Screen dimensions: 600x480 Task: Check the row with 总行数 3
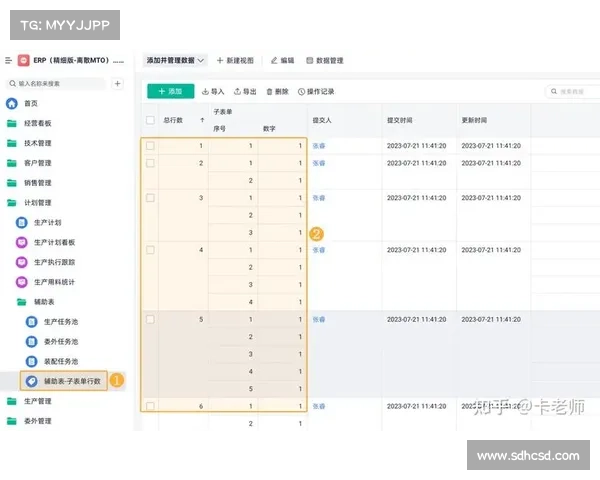[150, 198]
